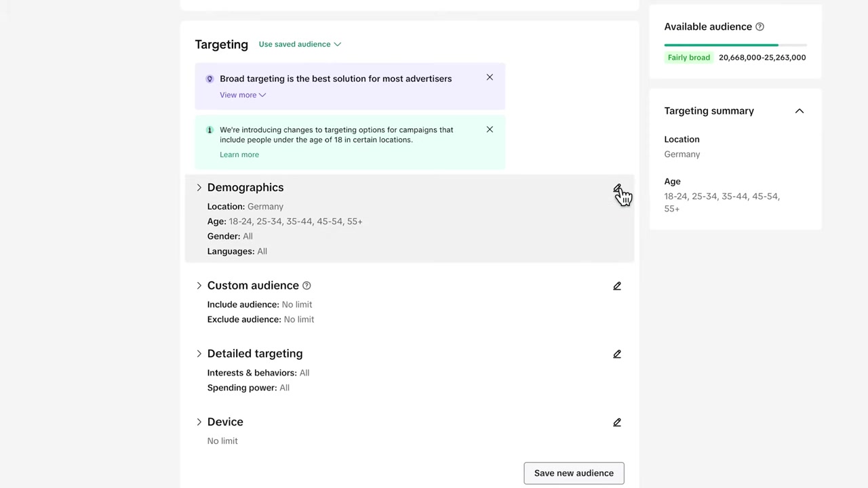This screenshot has height=488, width=868.
Task: Expand the Demographics section chevron
Action: click(x=199, y=188)
